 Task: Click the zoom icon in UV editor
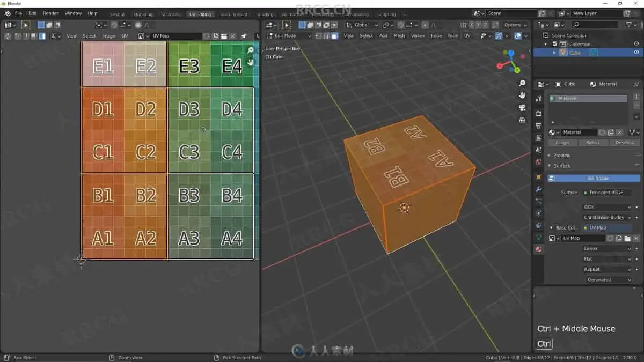pos(251,50)
